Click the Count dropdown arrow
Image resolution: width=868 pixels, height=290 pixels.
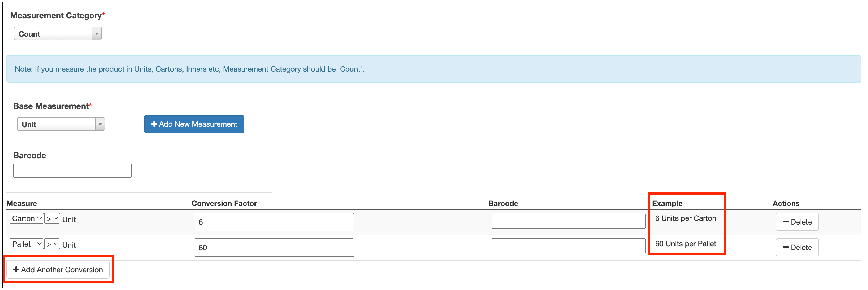click(97, 34)
